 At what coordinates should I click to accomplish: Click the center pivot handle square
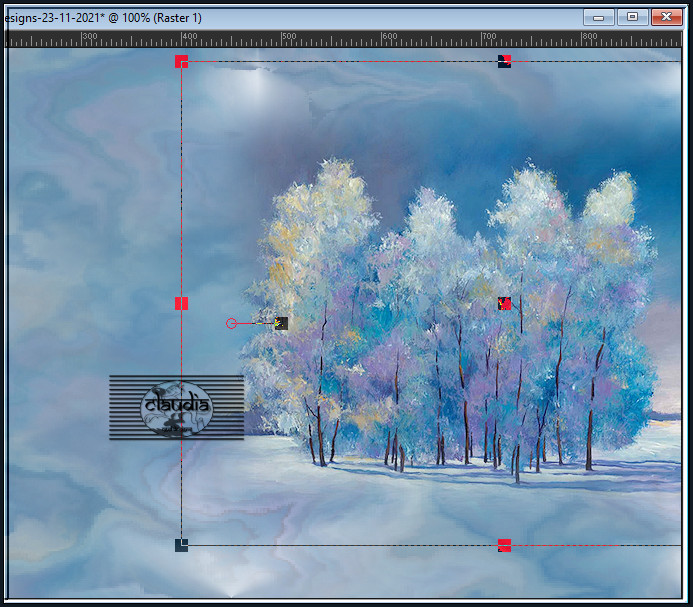tap(504, 303)
